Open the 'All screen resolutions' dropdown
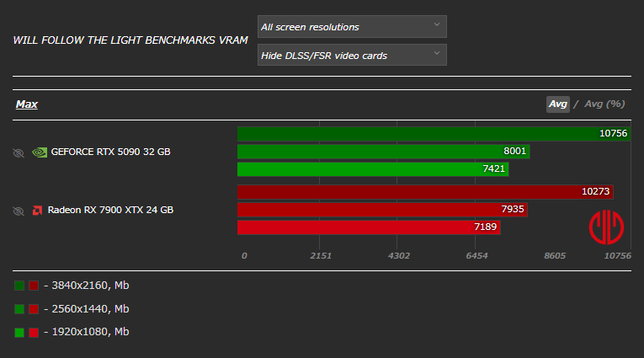This screenshot has height=358, width=644. pyautogui.click(x=352, y=27)
